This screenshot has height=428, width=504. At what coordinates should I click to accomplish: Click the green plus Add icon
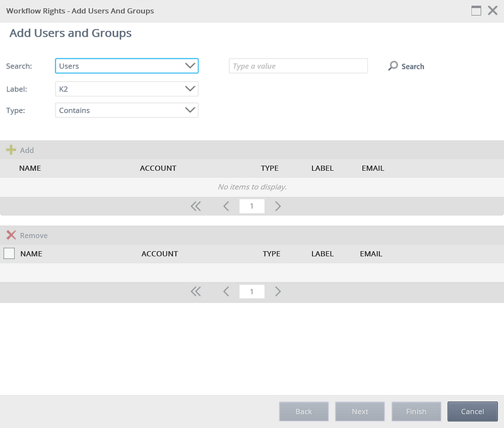(11, 150)
